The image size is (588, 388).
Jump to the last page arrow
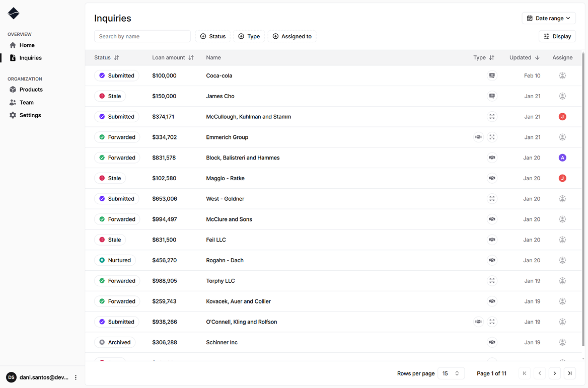(570, 373)
